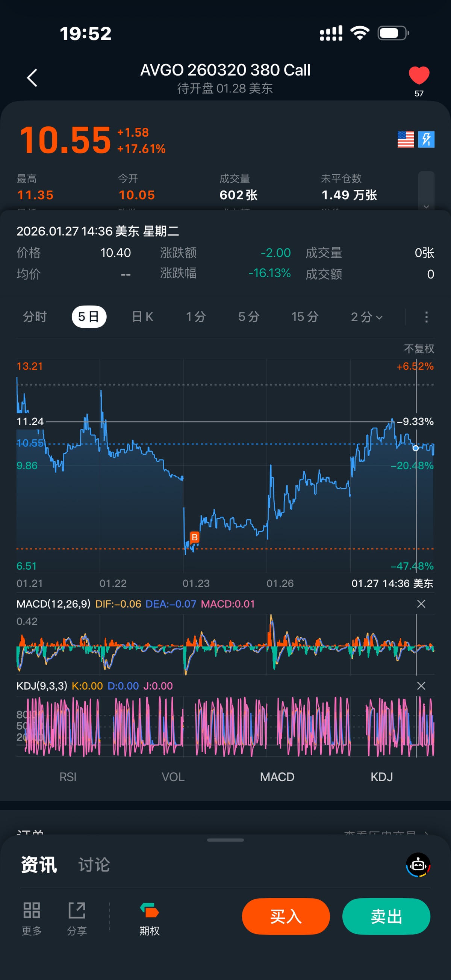Tap the US flag market icon
451x980 pixels.
point(405,139)
